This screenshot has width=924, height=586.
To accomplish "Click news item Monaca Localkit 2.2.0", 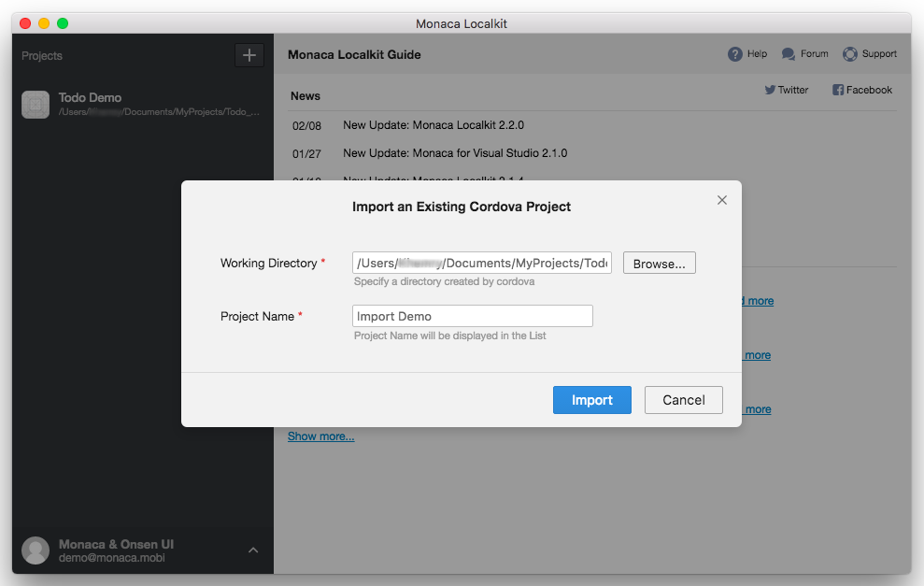I will pyautogui.click(x=434, y=125).
